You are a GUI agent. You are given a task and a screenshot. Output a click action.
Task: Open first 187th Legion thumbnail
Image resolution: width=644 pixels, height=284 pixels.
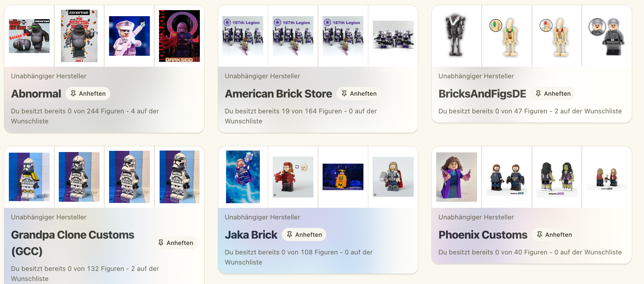tap(243, 36)
